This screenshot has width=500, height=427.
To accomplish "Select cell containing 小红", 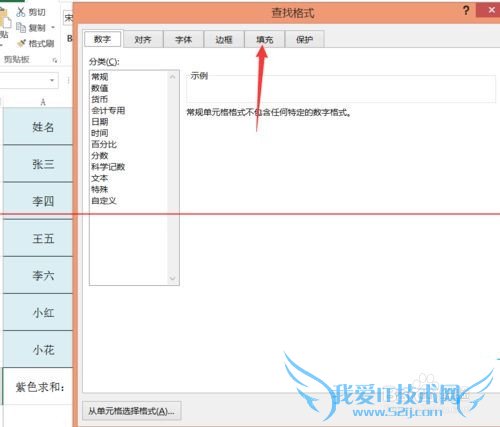I will click(x=38, y=312).
